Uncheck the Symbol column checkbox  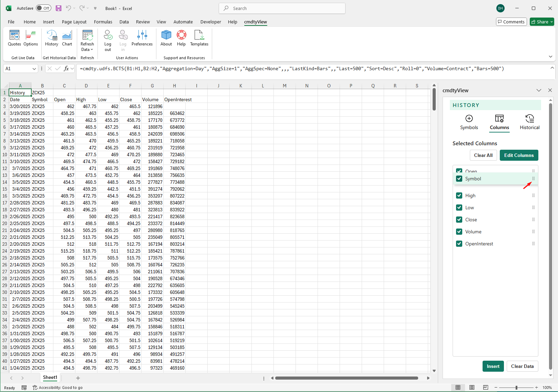[x=459, y=179]
